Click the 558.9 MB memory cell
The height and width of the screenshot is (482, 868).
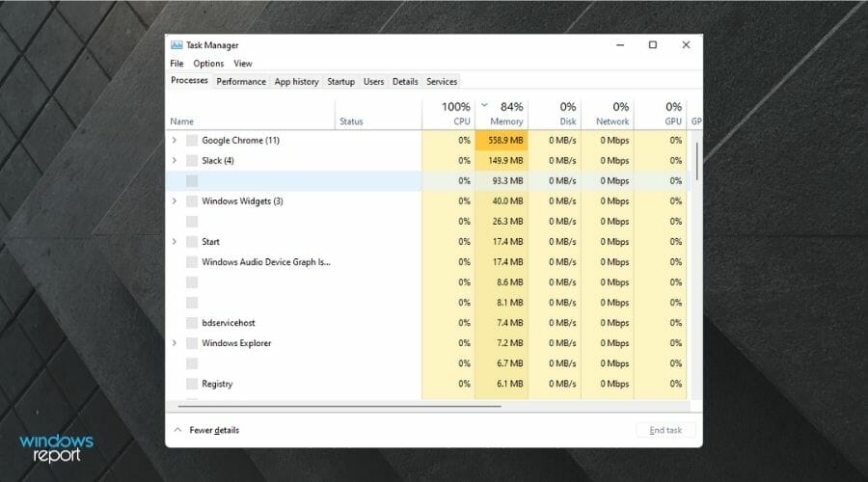[502, 141]
